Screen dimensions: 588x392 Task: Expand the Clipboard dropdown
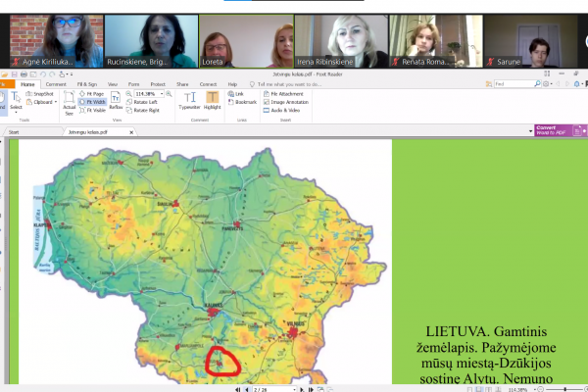tap(56, 102)
